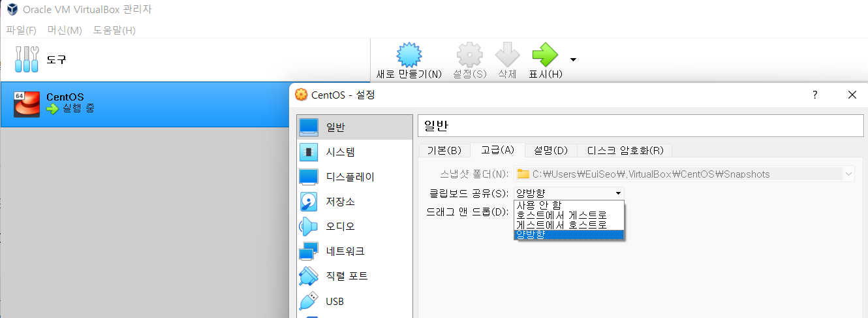
Task: Switch to the 기본(B) tab
Action: (x=444, y=150)
